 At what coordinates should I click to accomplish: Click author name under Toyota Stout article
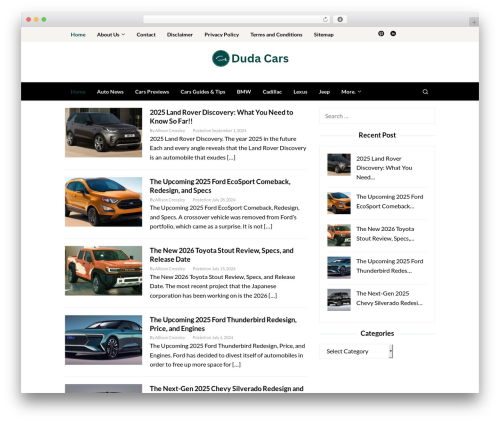click(x=170, y=269)
